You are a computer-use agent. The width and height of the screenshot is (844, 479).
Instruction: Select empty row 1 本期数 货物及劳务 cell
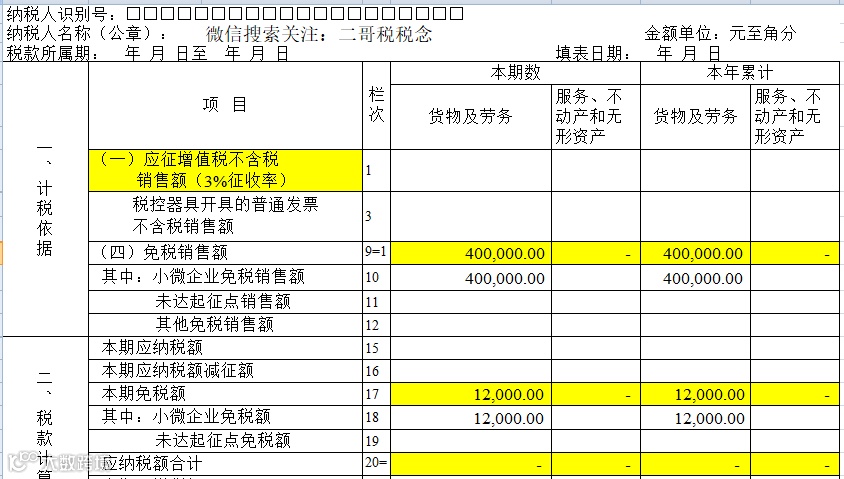point(471,171)
